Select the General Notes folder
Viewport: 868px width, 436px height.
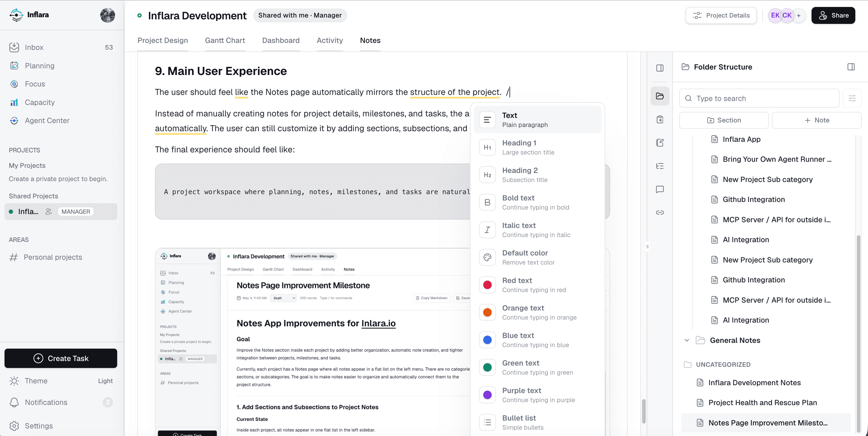[x=735, y=340]
